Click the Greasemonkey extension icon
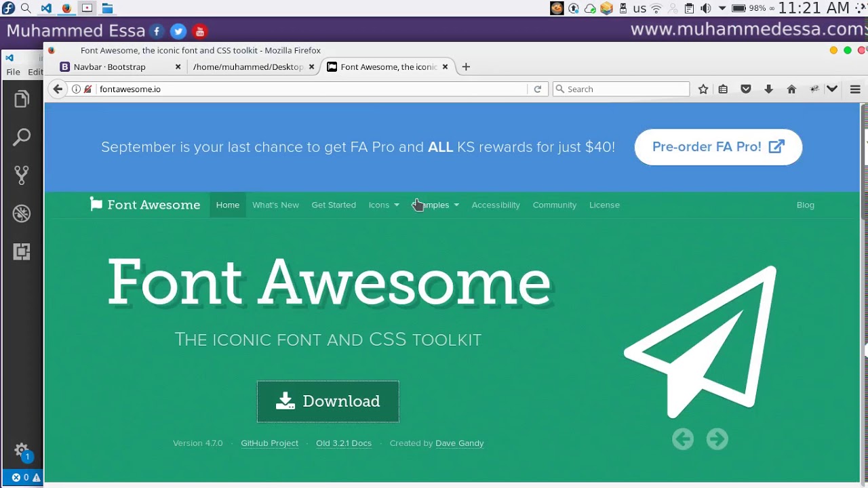The width and height of the screenshot is (868, 488). click(814, 89)
